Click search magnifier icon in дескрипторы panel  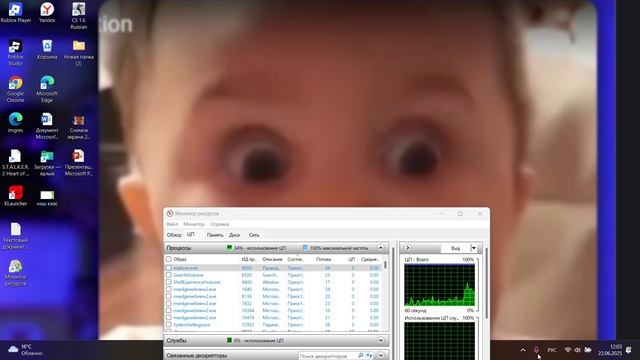(x=360, y=356)
